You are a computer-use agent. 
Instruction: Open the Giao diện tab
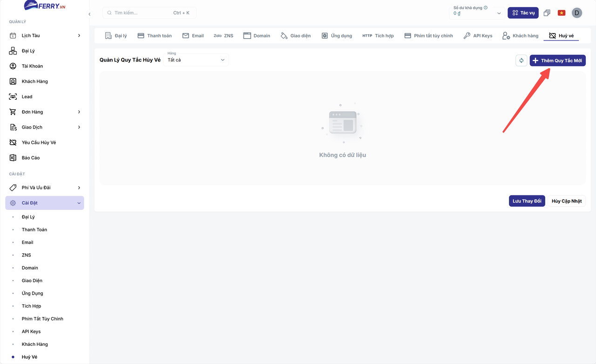click(295, 36)
